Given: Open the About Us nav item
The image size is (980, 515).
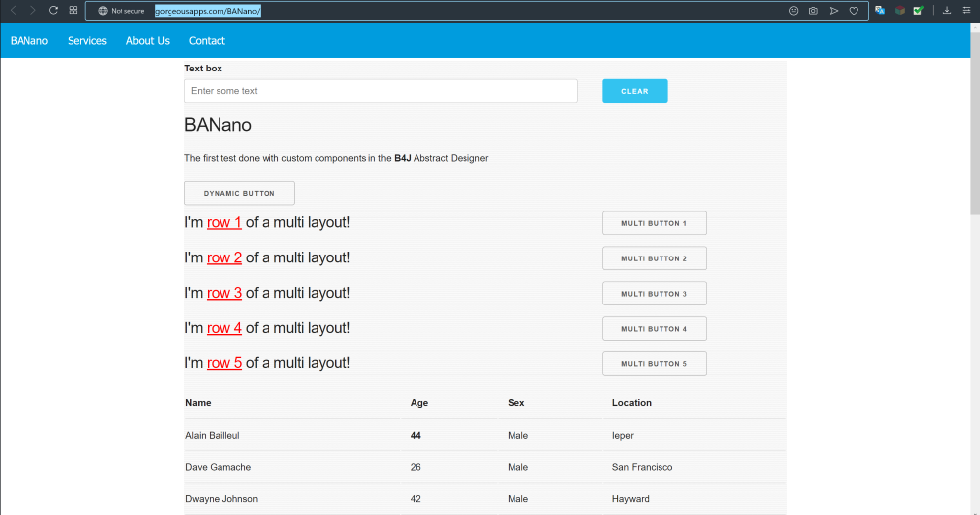Looking at the screenshot, I should [x=148, y=40].
